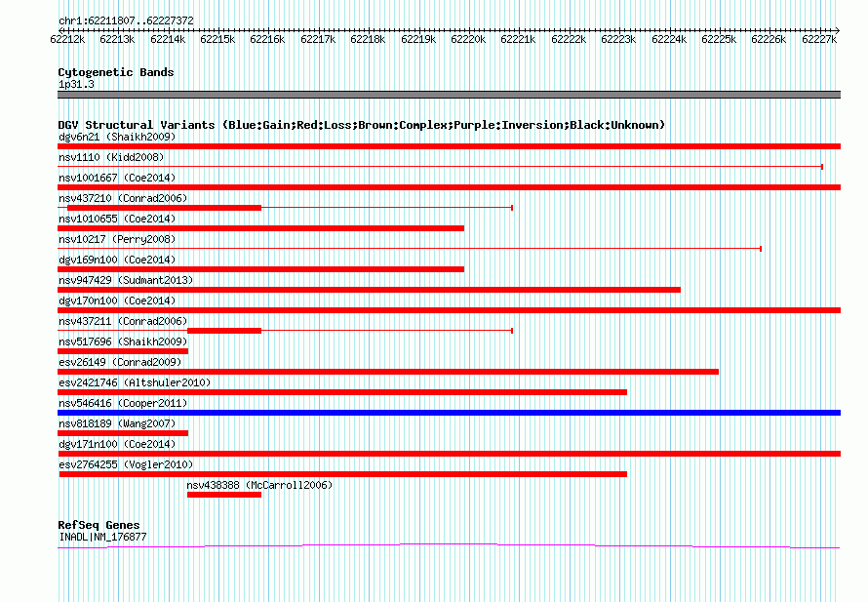Select dgv169n100 (Coe2014) variant label
The image size is (868, 602).
click(x=117, y=260)
